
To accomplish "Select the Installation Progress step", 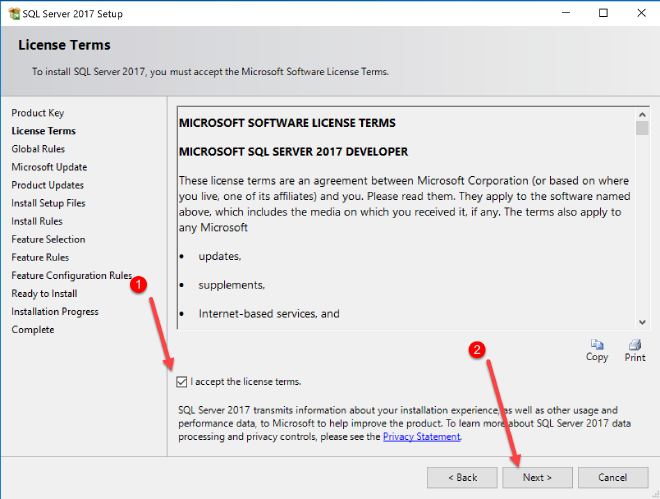I will [x=55, y=311].
